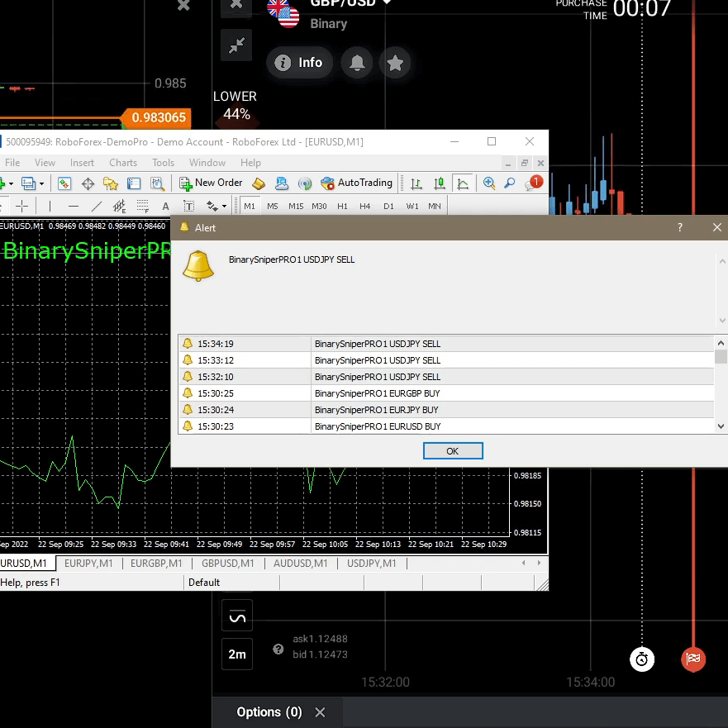Image resolution: width=728 pixels, height=728 pixels.
Task: Open the Strategy Tester magnifier icon
Action: [x=157, y=183]
